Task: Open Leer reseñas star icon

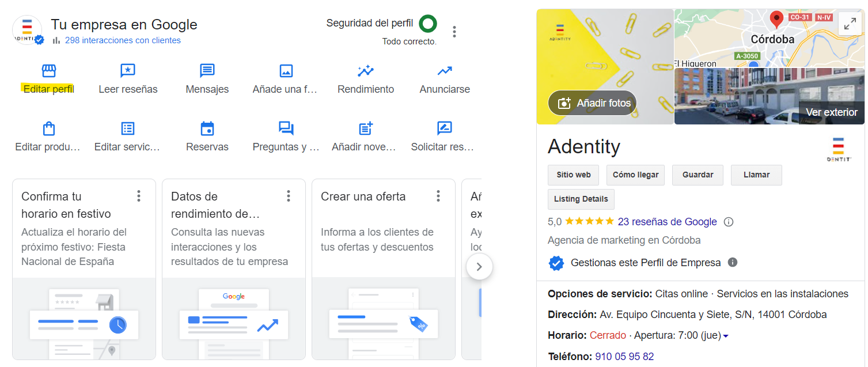Action: pos(128,71)
